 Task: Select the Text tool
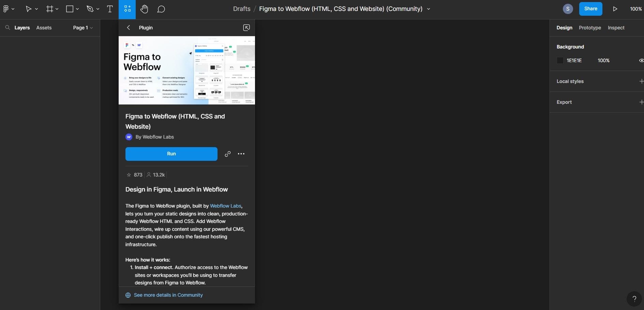coord(110,9)
